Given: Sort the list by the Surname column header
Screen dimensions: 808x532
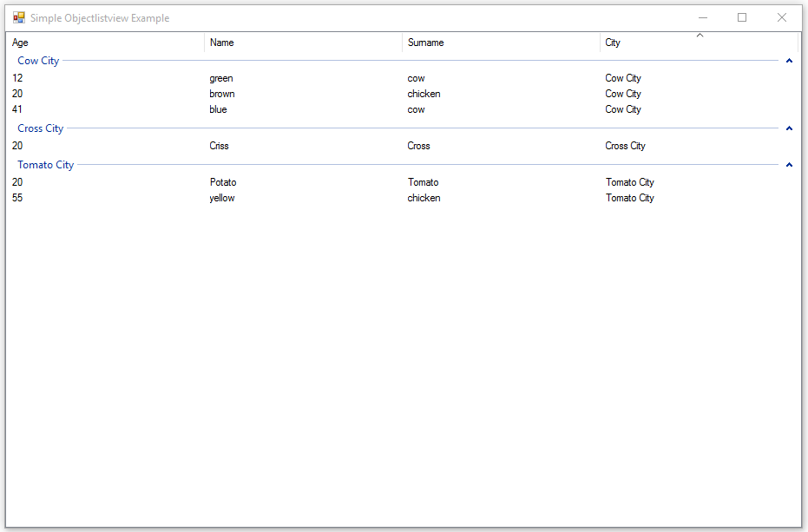Looking at the screenshot, I should coord(424,43).
